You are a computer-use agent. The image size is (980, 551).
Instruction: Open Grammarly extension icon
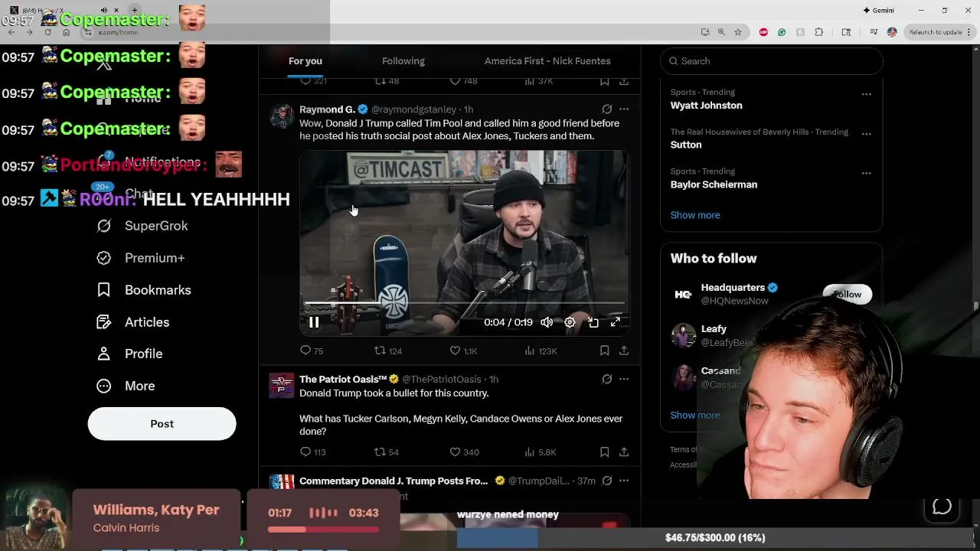[x=782, y=32]
